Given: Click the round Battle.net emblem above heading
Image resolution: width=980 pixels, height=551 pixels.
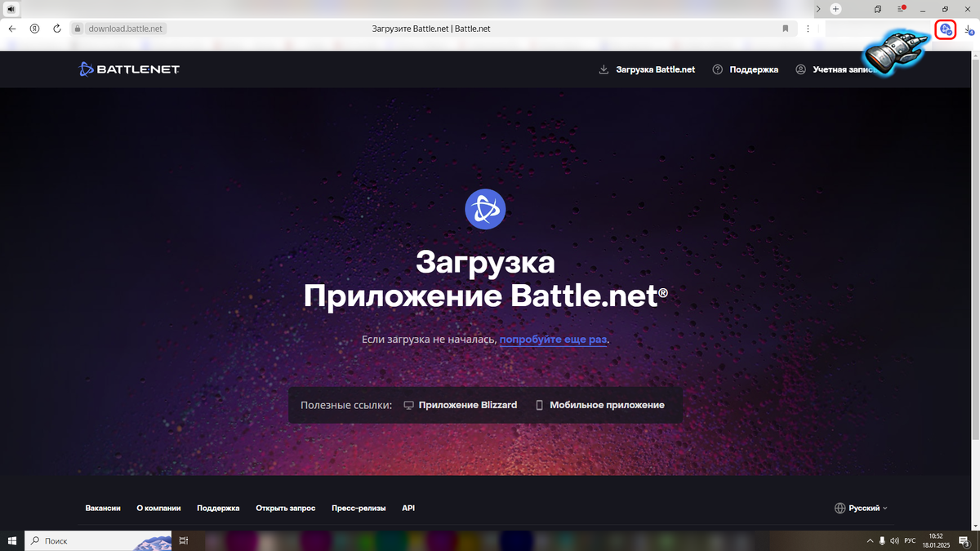Looking at the screenshot, I should 485,208.
